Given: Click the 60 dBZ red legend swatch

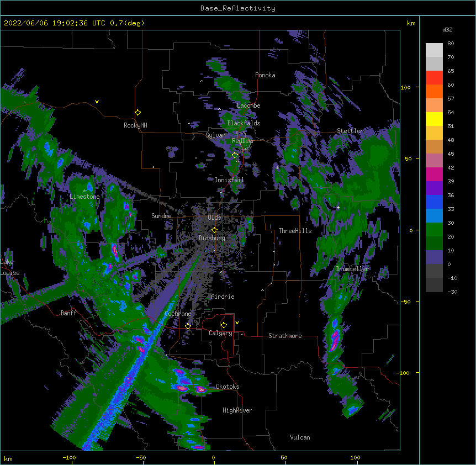Looking at the screenshot, I should coord(434,77).
